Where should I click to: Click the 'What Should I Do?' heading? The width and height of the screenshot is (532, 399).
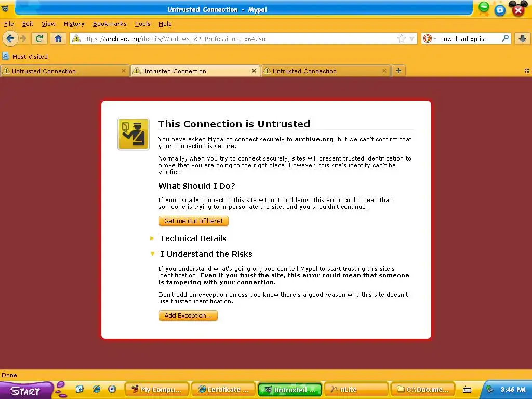point(197,186)
